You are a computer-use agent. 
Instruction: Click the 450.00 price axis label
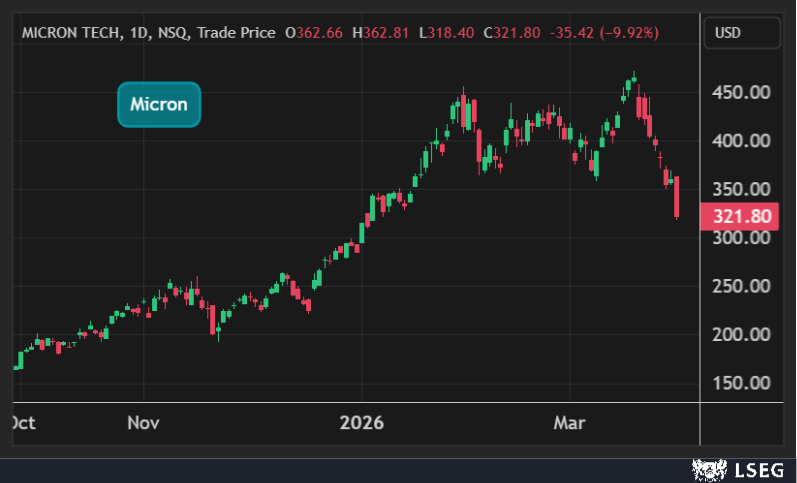741,93
